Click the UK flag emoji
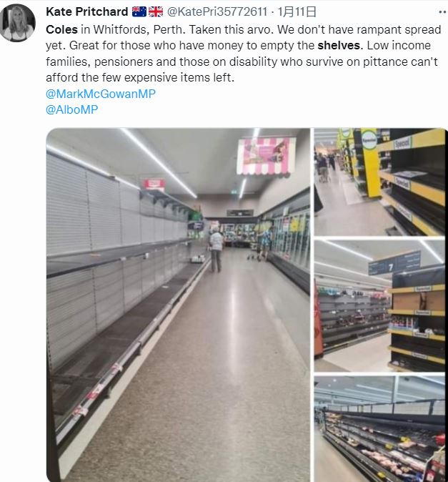The width and height of the screenshot is (448, 482). (x=156, y=11)
